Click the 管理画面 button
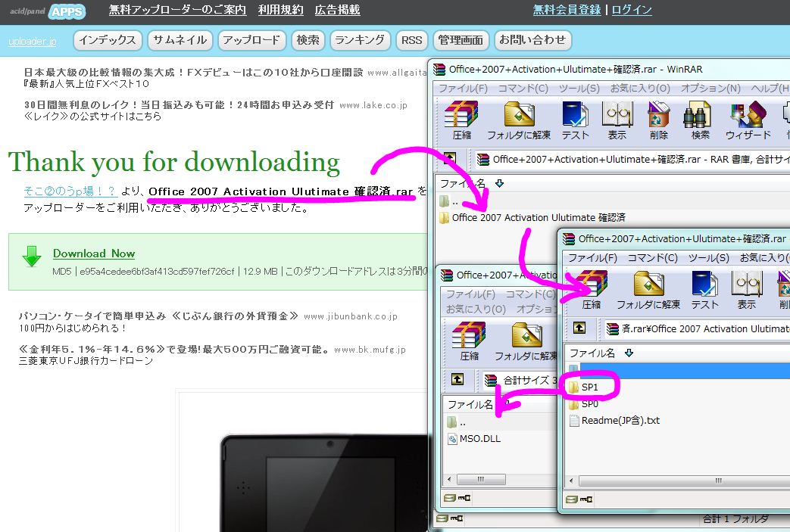 click(461, 40)
